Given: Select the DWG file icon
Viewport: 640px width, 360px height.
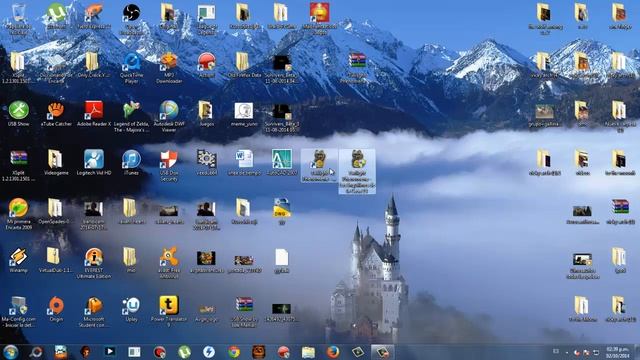Looking at the screenshot, I should [x=282, y=211].
